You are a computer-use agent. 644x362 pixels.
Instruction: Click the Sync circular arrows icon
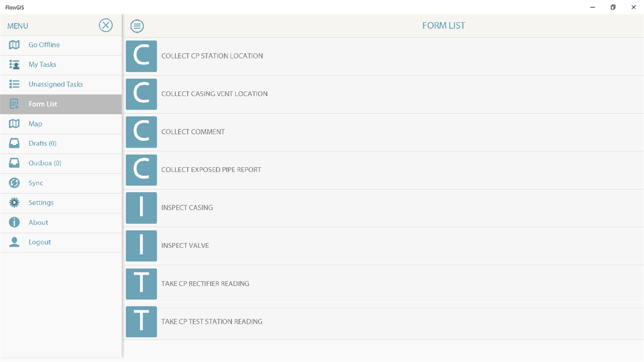[14, 183]
